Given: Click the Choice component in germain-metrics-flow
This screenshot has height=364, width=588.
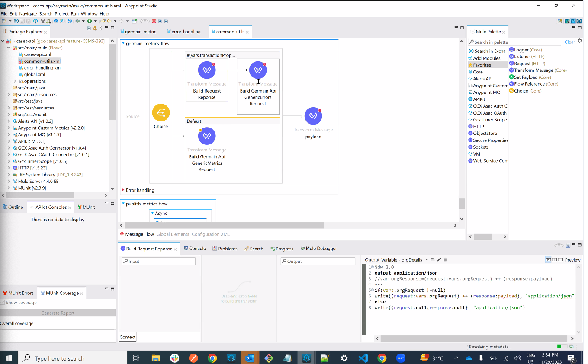Looking at the screenshot, I should tap(161, 113).
